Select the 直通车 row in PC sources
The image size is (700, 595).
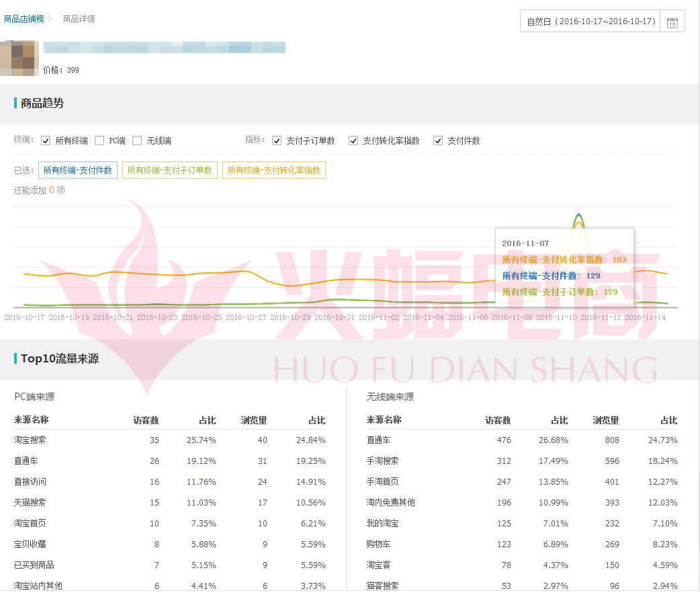click(x=170, y=461)
